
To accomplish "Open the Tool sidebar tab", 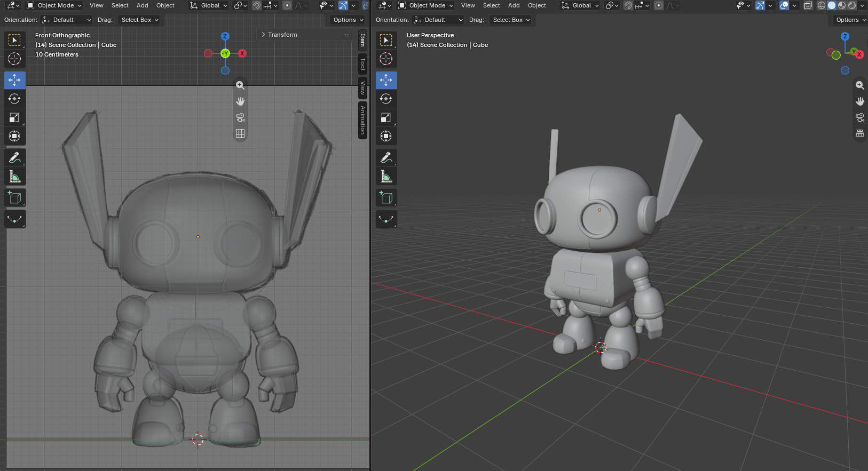I will coord(362,64).
